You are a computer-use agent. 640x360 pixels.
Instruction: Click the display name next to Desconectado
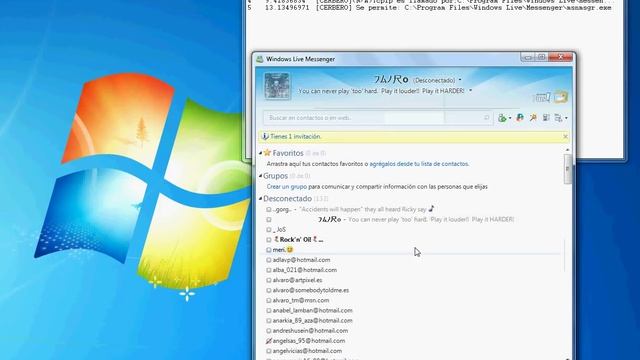click(391, 80)
